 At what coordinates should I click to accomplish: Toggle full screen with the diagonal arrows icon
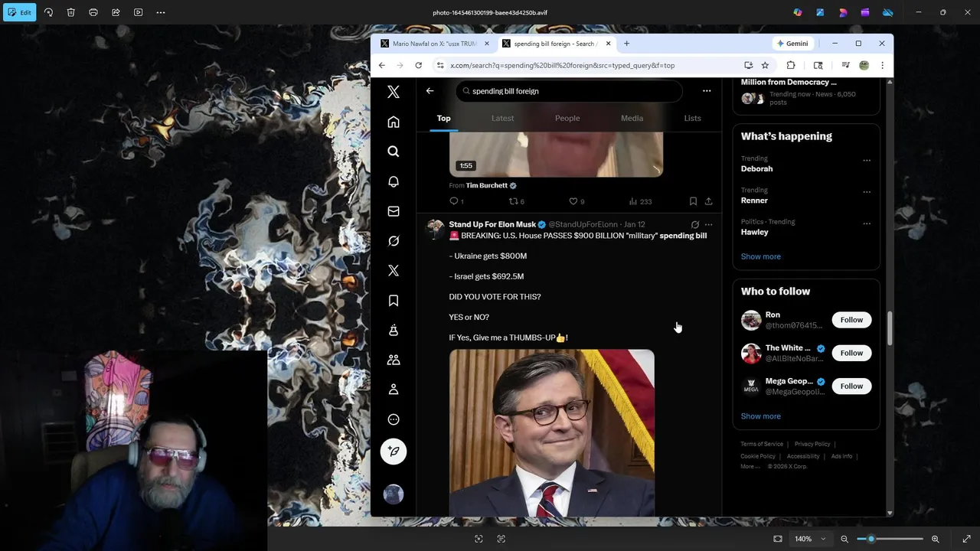(966, 539)
